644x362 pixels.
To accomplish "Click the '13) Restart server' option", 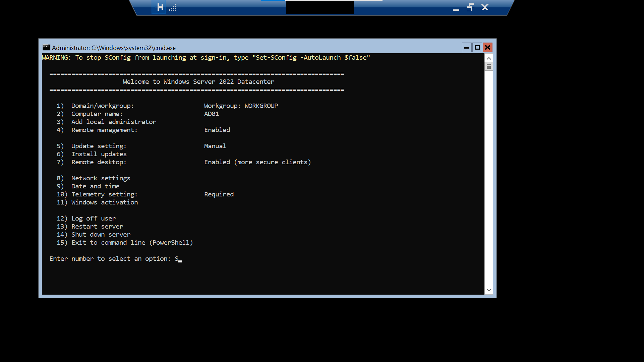I will tap(97, 226).
